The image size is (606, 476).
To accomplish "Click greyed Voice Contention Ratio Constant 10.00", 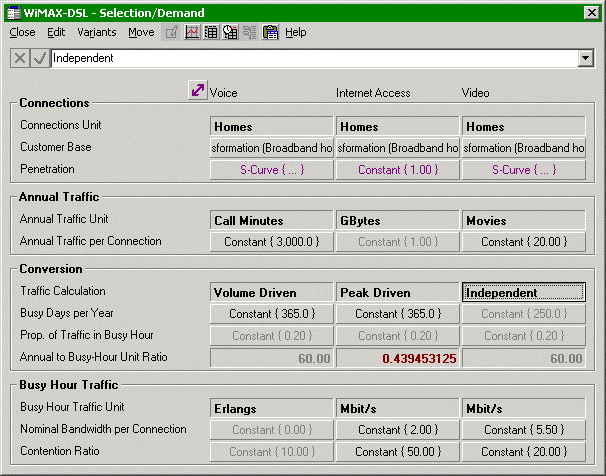I will (271, 452).
